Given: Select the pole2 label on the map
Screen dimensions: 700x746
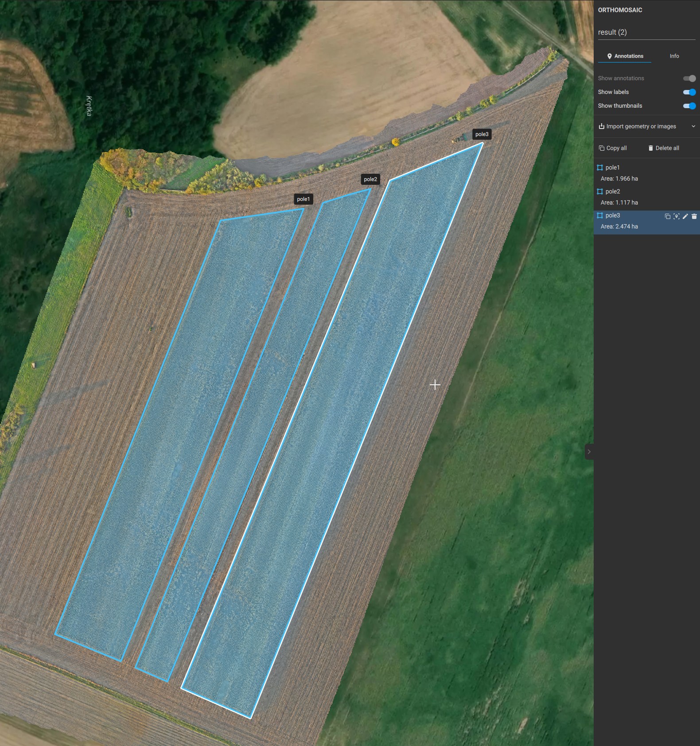Looking at the screenshot, I should click(x=370, y=180).
